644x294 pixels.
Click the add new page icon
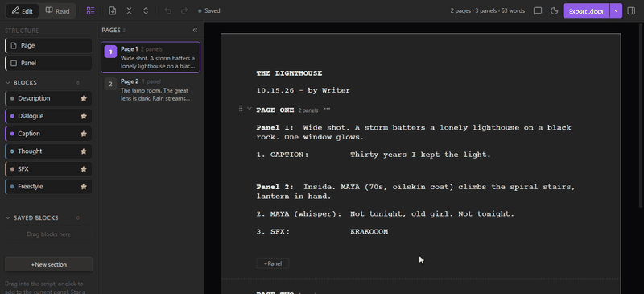click(113, 11)
